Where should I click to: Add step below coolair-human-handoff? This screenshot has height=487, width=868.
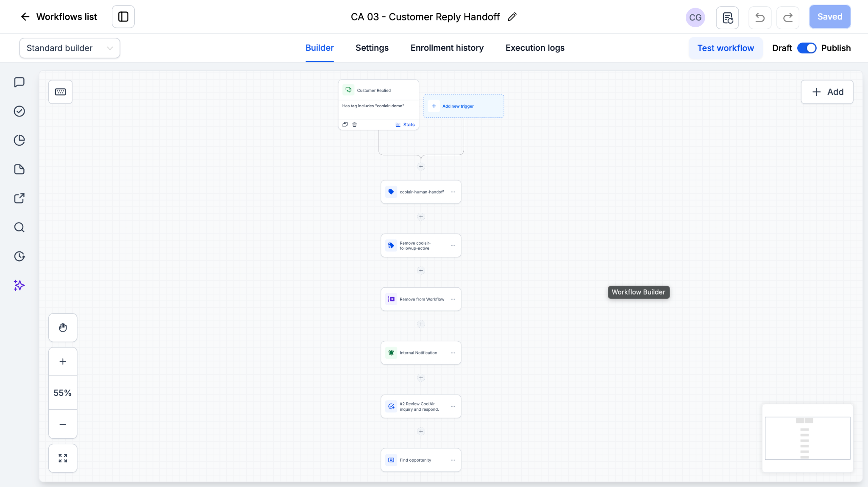(x=421, y=217)
